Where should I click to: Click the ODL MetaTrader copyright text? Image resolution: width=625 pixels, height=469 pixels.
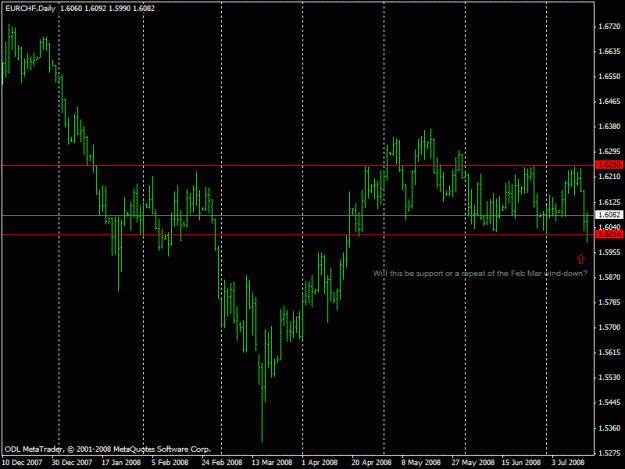pos(108,449)
